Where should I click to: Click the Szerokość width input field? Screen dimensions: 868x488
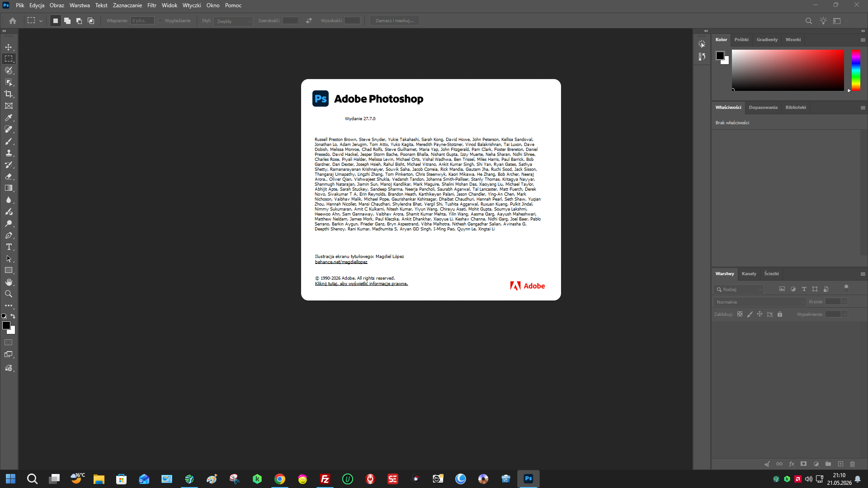pyautogui.click(x=290, y=21)
